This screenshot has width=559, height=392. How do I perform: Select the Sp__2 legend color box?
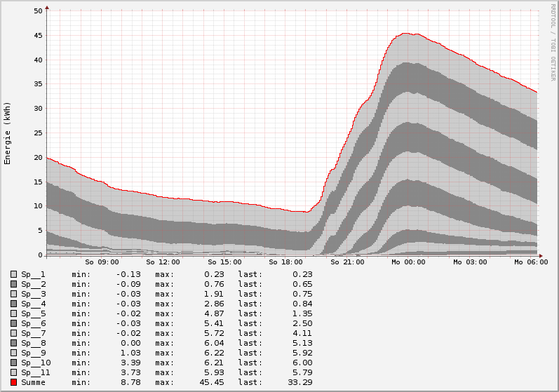coord(13,284)
